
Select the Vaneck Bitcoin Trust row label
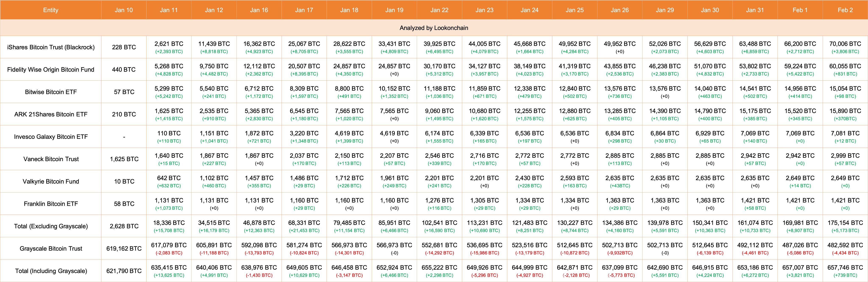(51, 159)
